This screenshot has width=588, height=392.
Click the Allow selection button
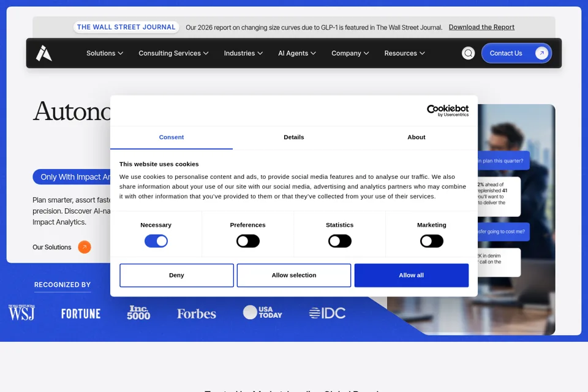[x=294, y=276]
